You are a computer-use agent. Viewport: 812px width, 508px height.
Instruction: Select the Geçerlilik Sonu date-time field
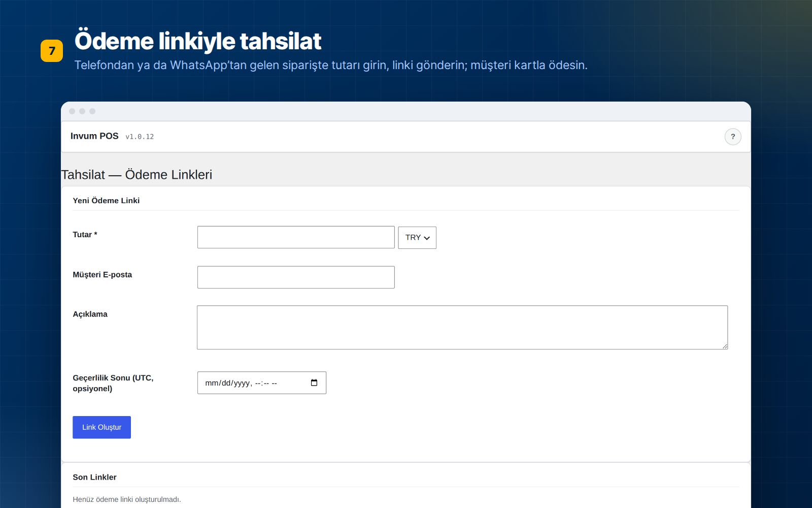pyautogui.click(x=262, y=383)
